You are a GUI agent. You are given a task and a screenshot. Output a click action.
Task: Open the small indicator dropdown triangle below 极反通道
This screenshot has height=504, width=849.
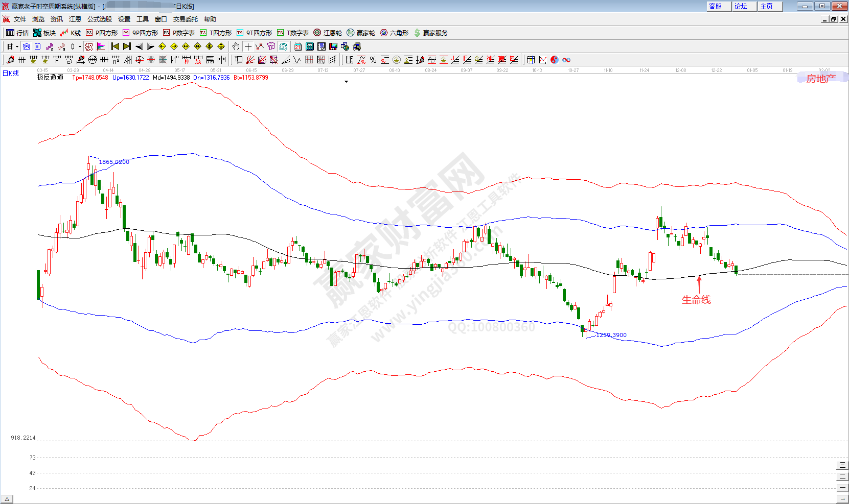coord(346,82)
